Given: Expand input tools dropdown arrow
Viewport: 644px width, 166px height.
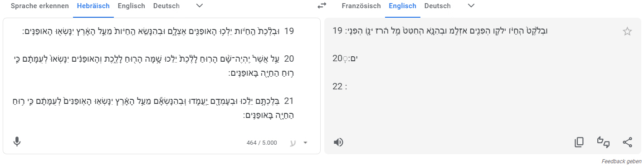Looking at the screenshot, I should pos(305,142).
